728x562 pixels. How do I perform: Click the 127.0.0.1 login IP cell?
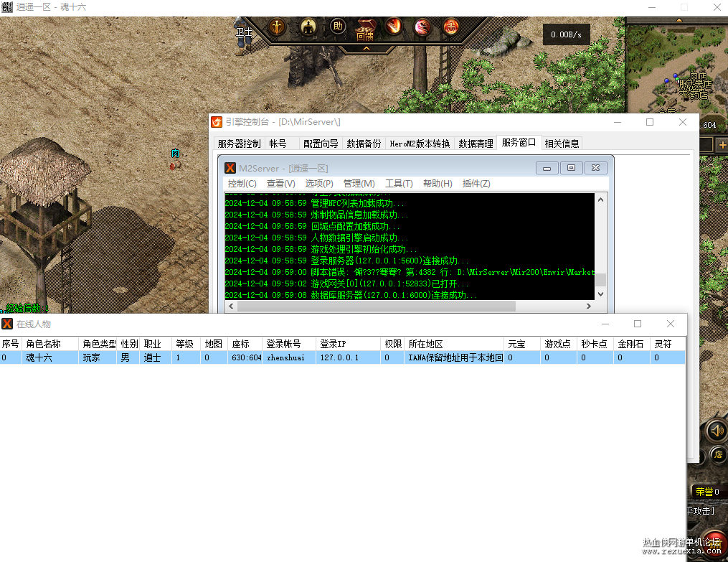pos(348,357)
